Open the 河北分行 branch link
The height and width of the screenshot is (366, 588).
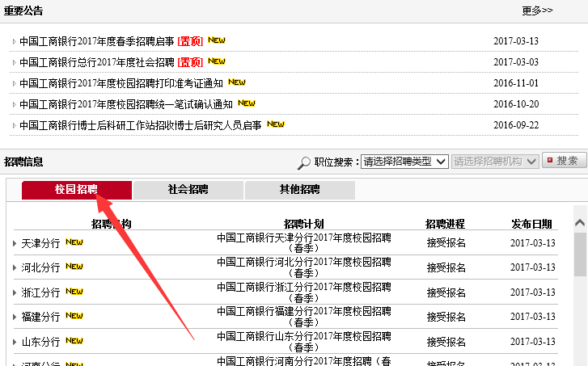point(41,268)
